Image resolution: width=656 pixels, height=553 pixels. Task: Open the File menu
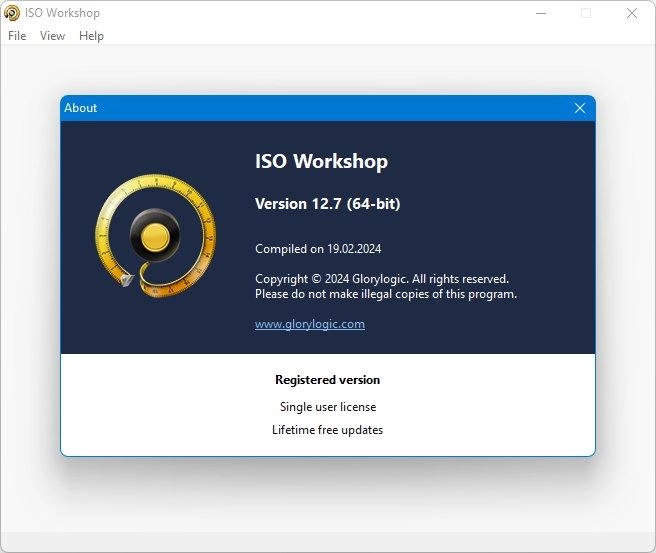coord(17,36)
